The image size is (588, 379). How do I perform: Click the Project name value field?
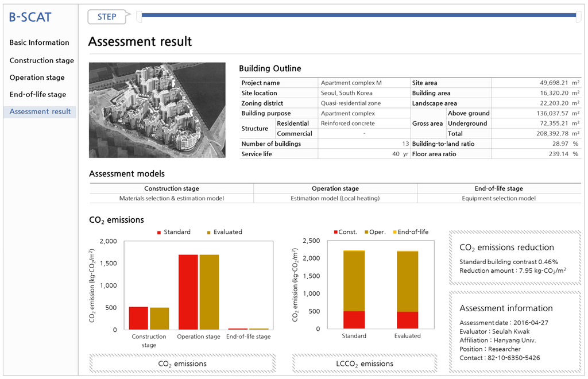pos(364,83)
